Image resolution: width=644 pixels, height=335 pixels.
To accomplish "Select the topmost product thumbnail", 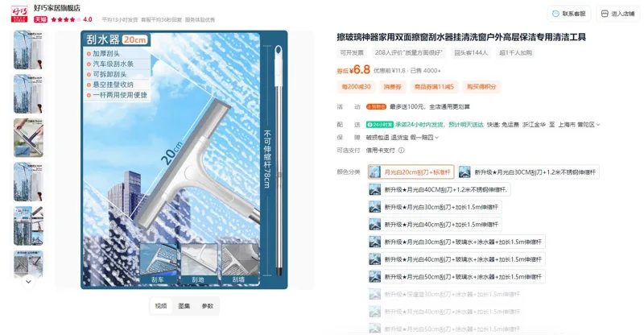I will click(28, 50).
